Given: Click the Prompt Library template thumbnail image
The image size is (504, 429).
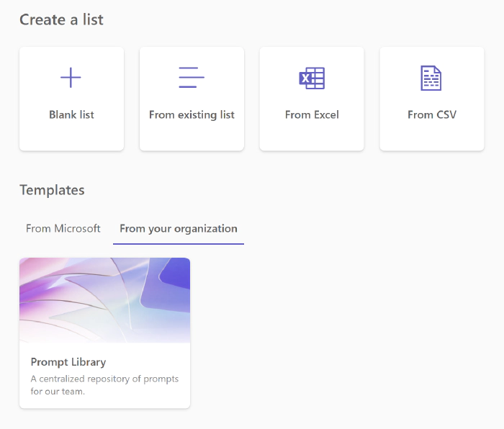Looking at the screenshot, I should [x=104, y=299].
